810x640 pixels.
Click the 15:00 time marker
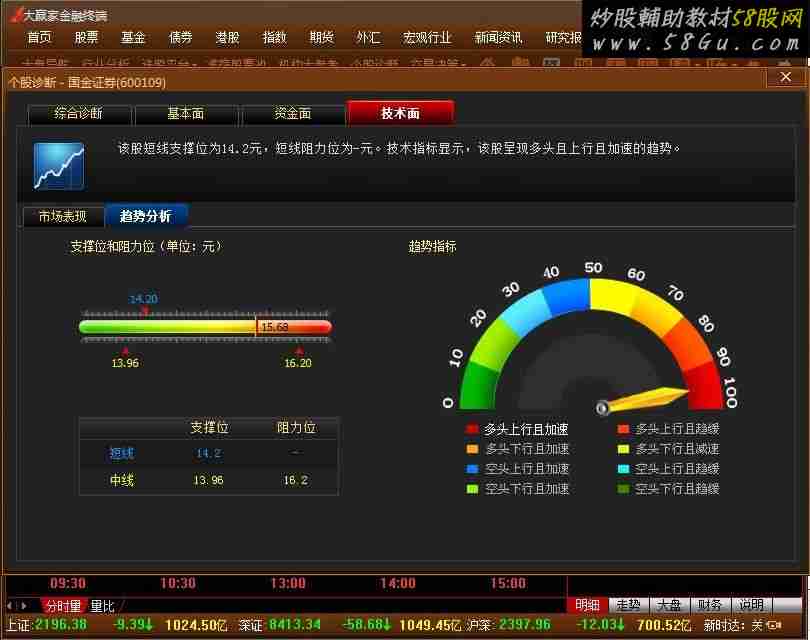[x=508, y=583]
